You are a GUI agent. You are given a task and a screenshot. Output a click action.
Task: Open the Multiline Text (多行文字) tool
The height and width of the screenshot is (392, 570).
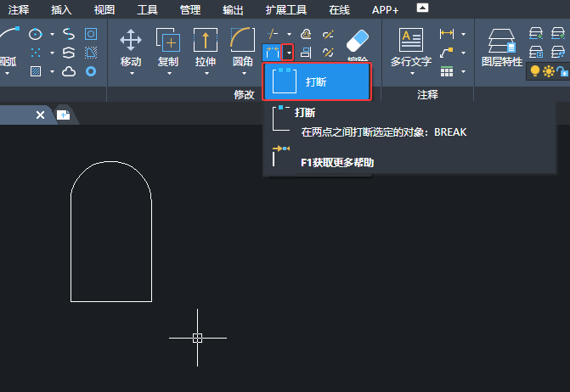point(411,40)
